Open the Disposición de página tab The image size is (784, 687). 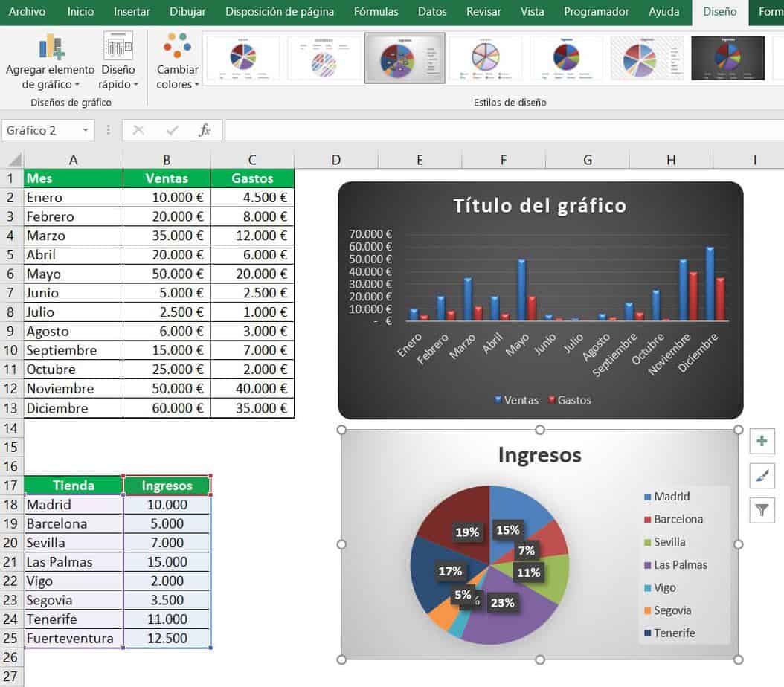pos(280,11)
